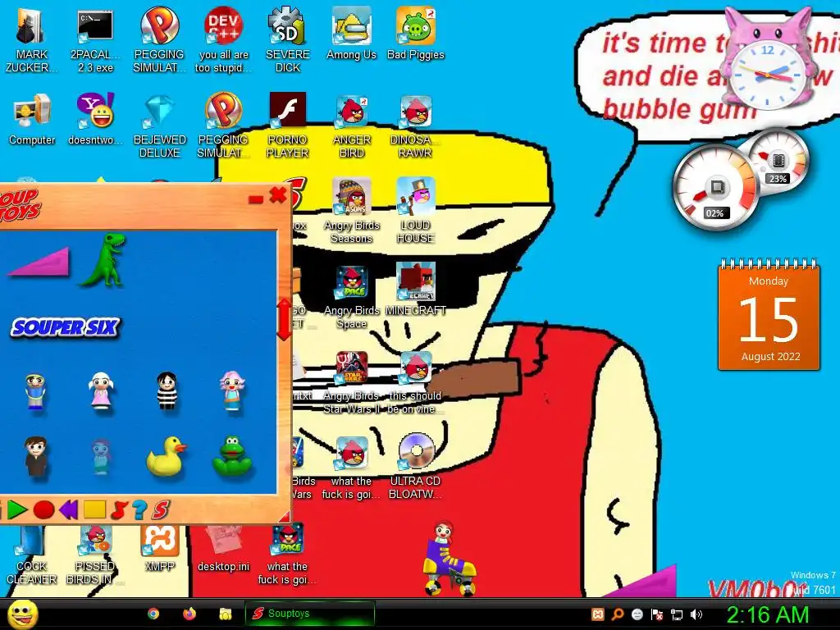Image resolution: width=840 pixels, height=630 pixels.
Task: Close the Souptoys toybox with red X
Action: click(277, 195)
